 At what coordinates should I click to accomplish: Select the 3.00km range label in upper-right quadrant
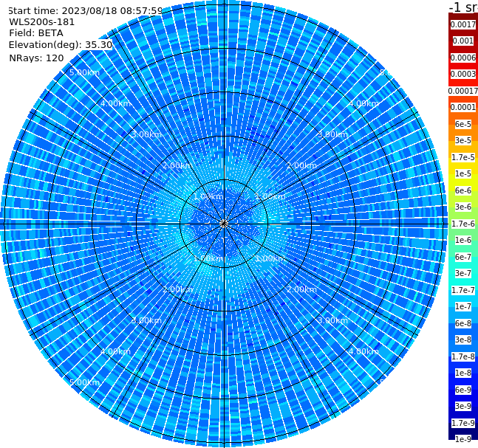(x=332, y=134)
